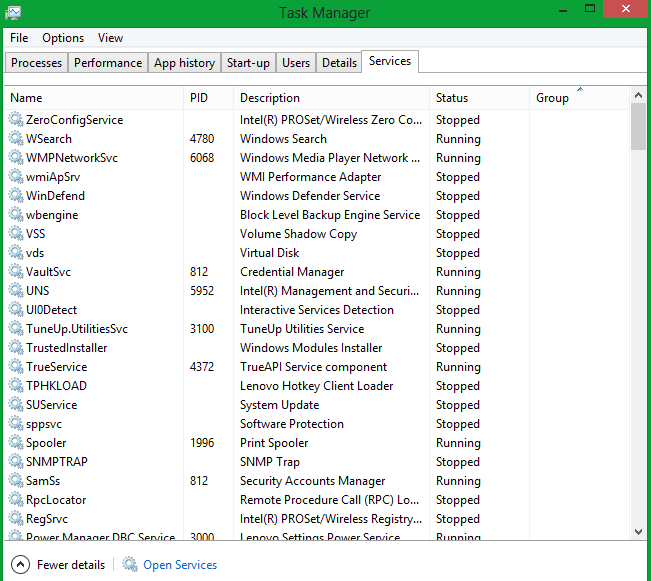This screenshot has width=651, height=581.
Task: Click the gear icon beside WSearch
Action: pyautogui.click(x=16, y=138)
